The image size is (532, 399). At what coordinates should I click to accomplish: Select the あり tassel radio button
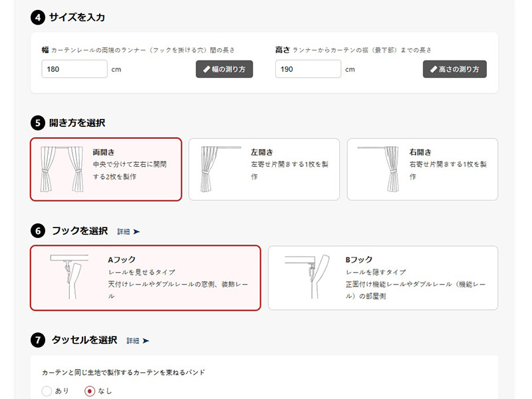pos(47,391)
